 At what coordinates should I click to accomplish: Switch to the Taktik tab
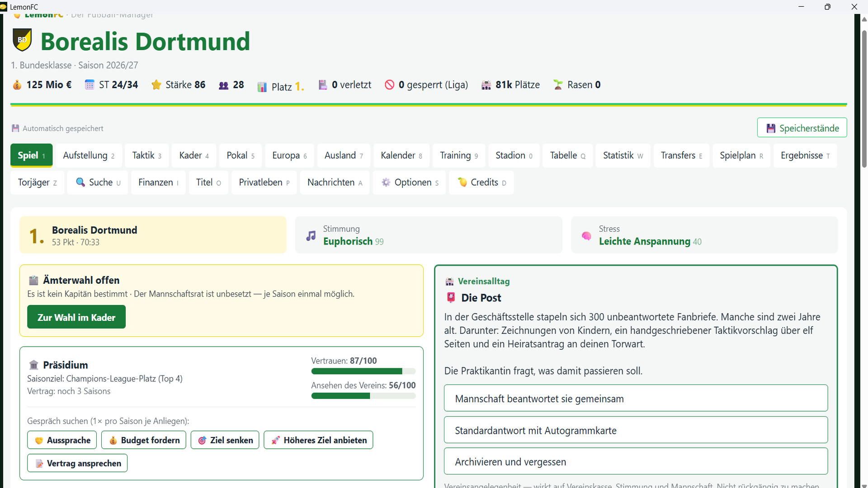(x=146, y=155)
